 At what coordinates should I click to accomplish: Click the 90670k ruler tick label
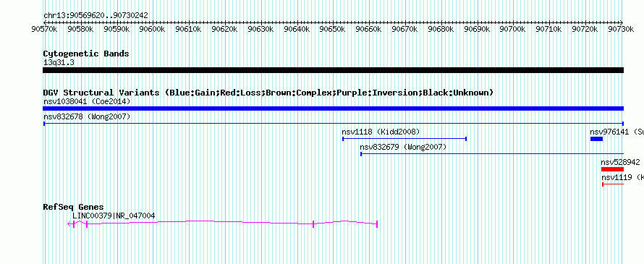click(x=405, y=29)
